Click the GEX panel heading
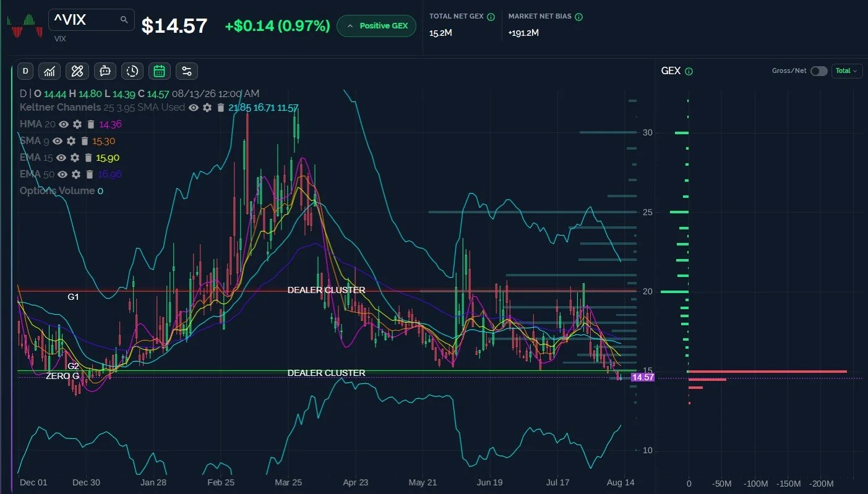The width and height of the screenshot is (868, 494). pyautogui.click(x=671, y=71)
